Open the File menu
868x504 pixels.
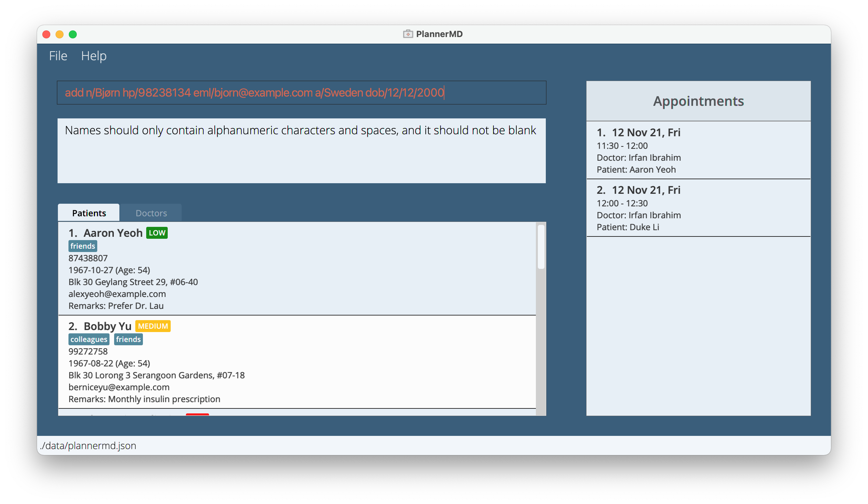(58, 56)
